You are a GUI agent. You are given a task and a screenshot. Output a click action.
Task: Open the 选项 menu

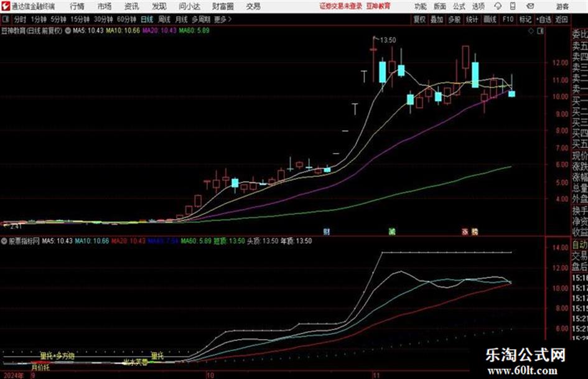[x=478, y=6]
